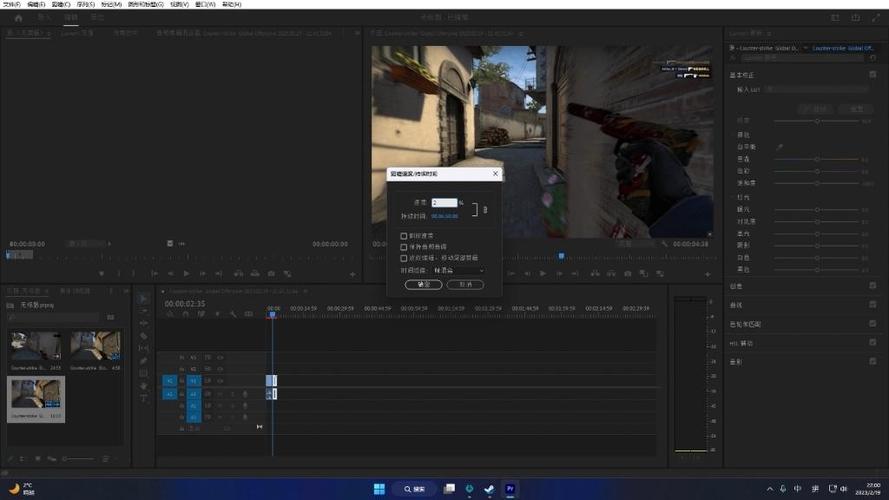
Task: Click the Program monitor blue playhead marker
Action: (x=561, y=256)
